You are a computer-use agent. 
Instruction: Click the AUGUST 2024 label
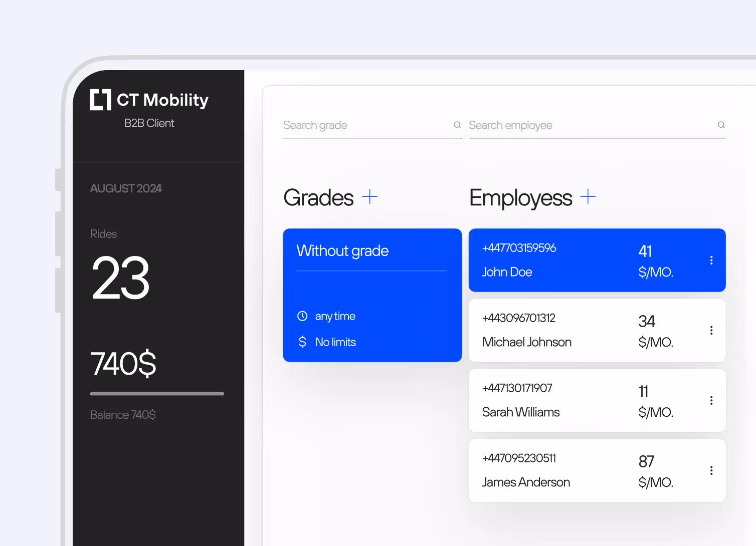point(126,188)
